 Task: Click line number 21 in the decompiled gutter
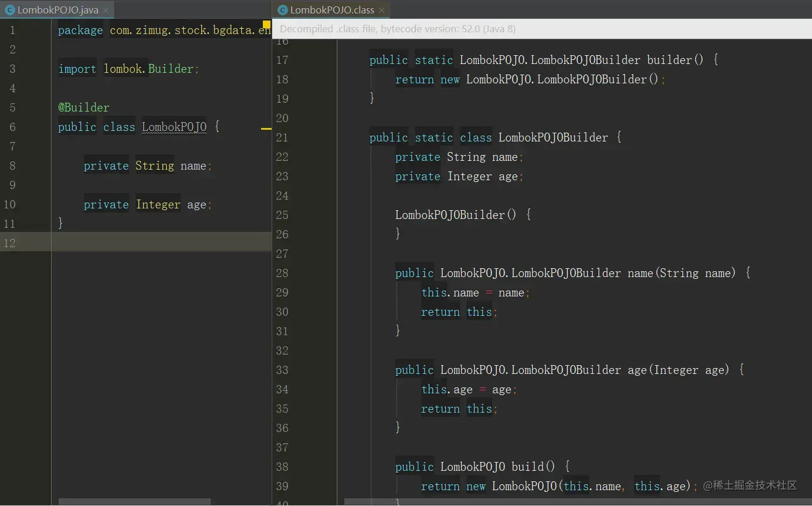[x=282, y=137]
